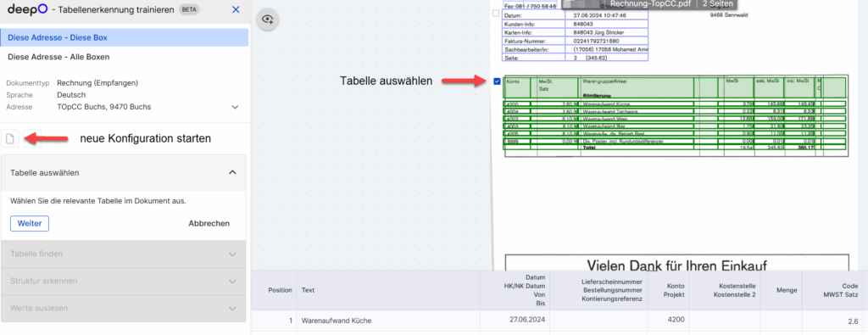This screenshot has width=868, height=335.
Task: Click the BETA badge
Action: [189, 10]
